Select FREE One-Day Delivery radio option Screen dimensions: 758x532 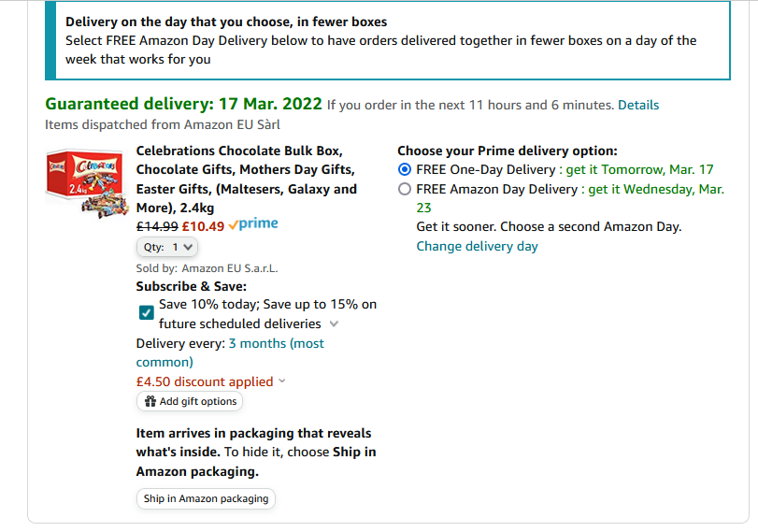(405, 170)
